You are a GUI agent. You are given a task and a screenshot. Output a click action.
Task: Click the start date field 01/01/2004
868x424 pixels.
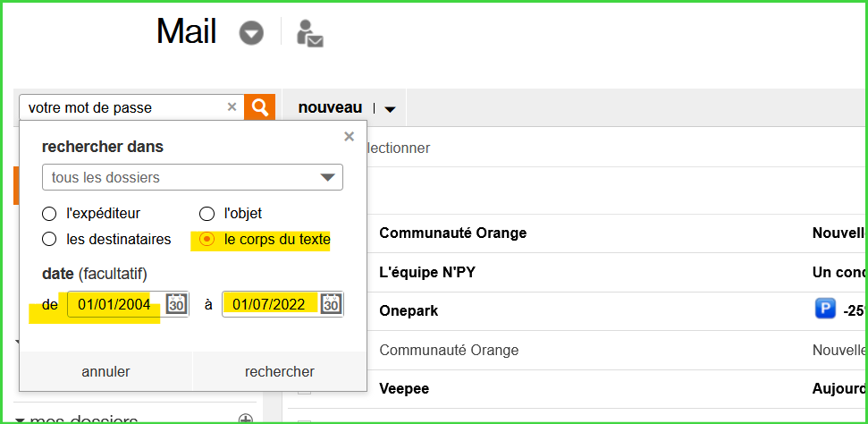pyautogui.click(x=114, y=304)
